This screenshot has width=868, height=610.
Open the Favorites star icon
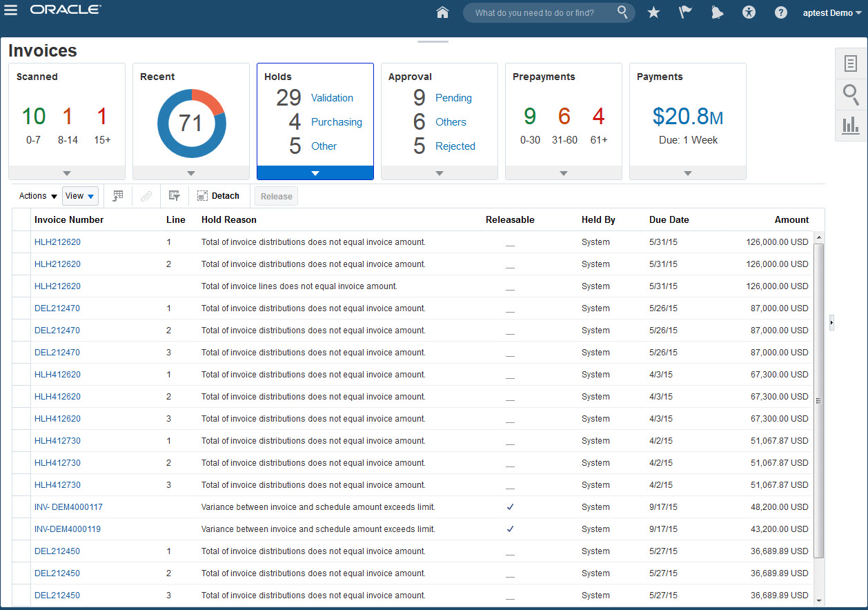(x=653, y=12)
